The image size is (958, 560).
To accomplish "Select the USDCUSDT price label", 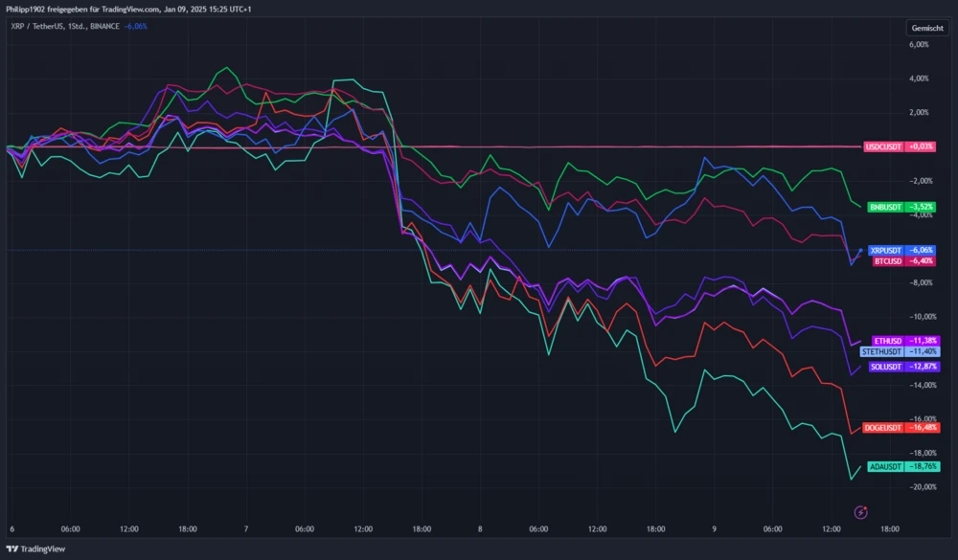I will pyautogui.click(x=900, y=146).
